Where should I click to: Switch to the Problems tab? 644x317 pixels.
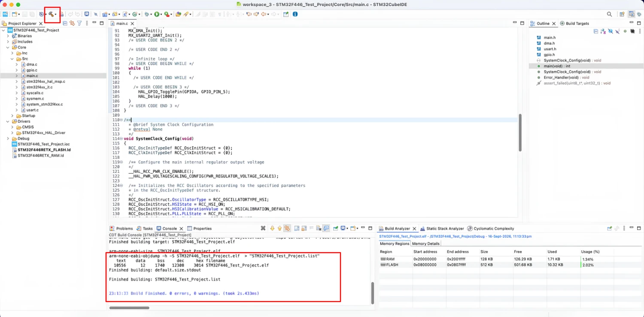(122, 229)
